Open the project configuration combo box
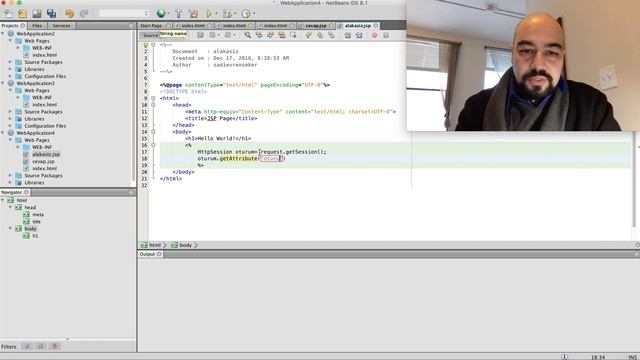This screenshot has width=640, height=360. coord(124,13)
